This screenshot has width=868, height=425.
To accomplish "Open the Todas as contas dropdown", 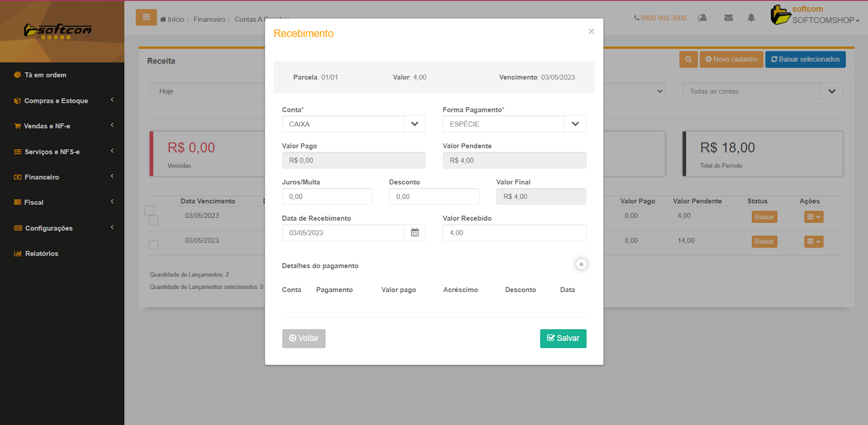I will [832, 92].
